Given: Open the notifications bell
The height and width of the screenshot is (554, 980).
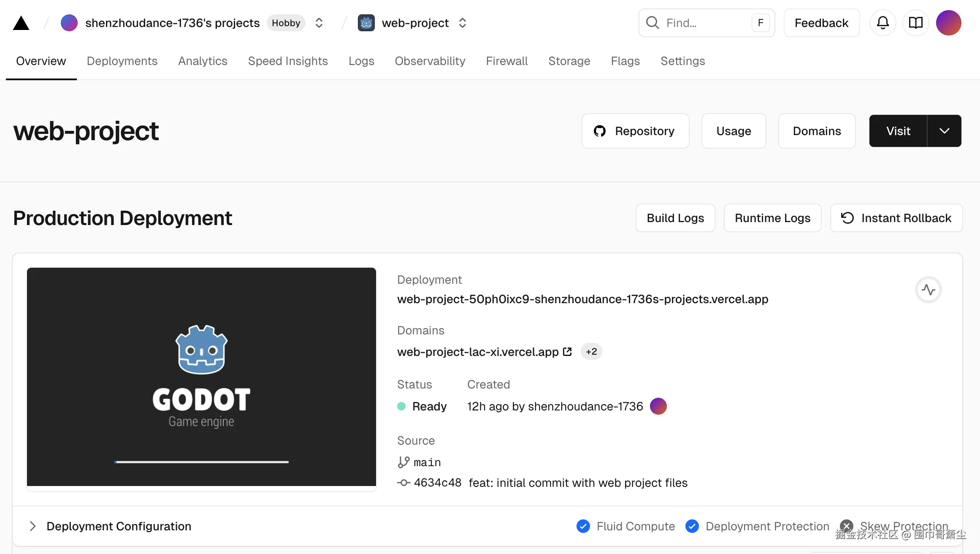Looking at the screenshot, I should pos(883,23).
